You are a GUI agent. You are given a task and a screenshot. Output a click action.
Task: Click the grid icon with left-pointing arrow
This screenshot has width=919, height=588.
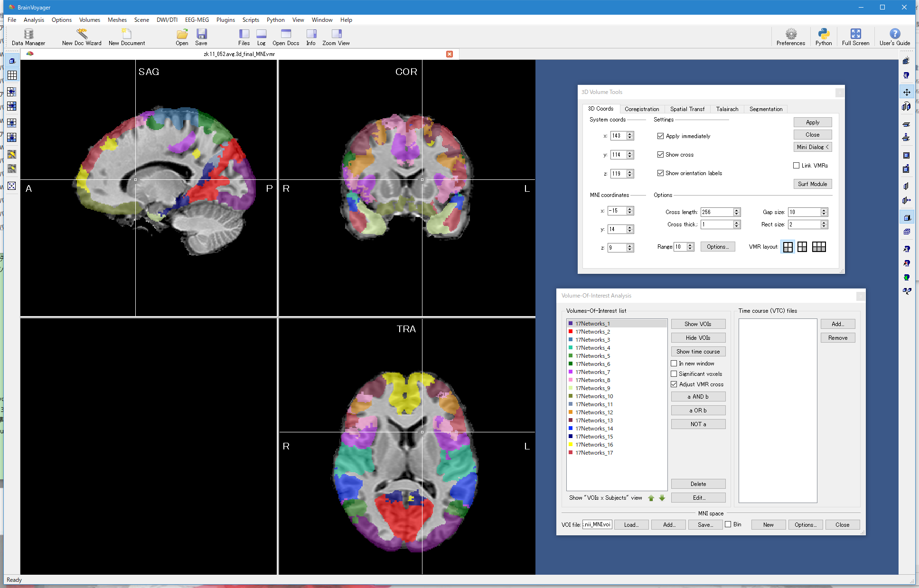point(12,92)
